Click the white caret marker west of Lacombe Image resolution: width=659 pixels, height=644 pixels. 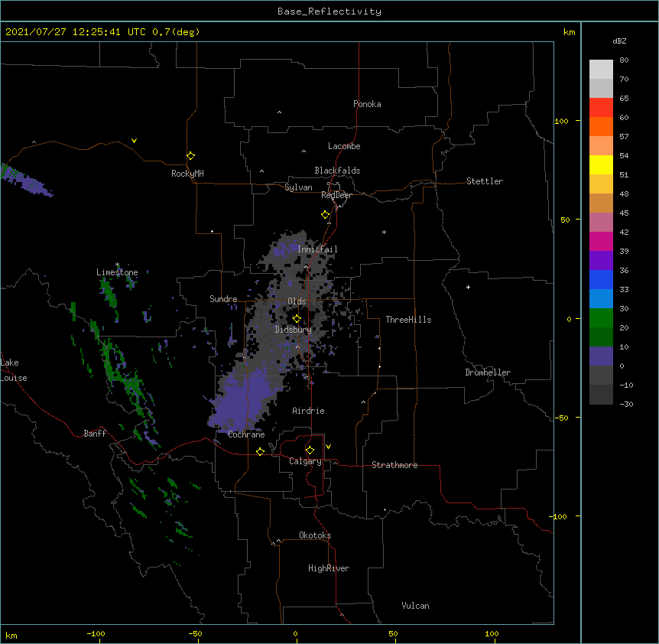(x=304, y=151)
